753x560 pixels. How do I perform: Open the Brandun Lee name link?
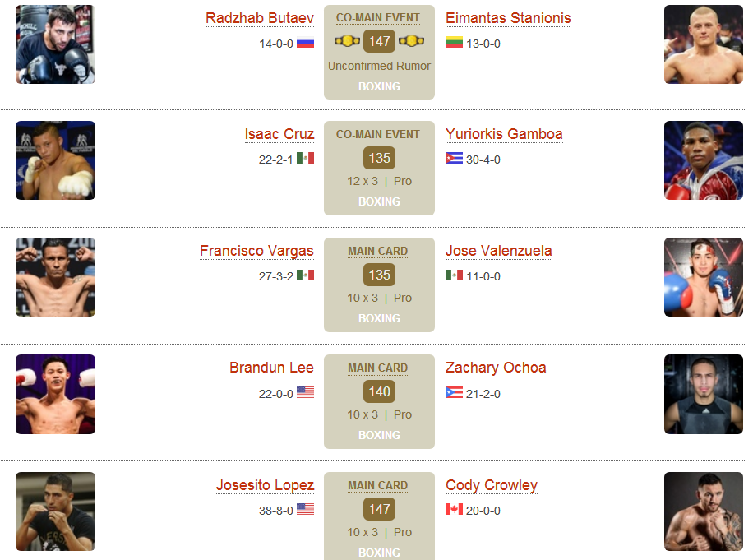coord(271,368)
